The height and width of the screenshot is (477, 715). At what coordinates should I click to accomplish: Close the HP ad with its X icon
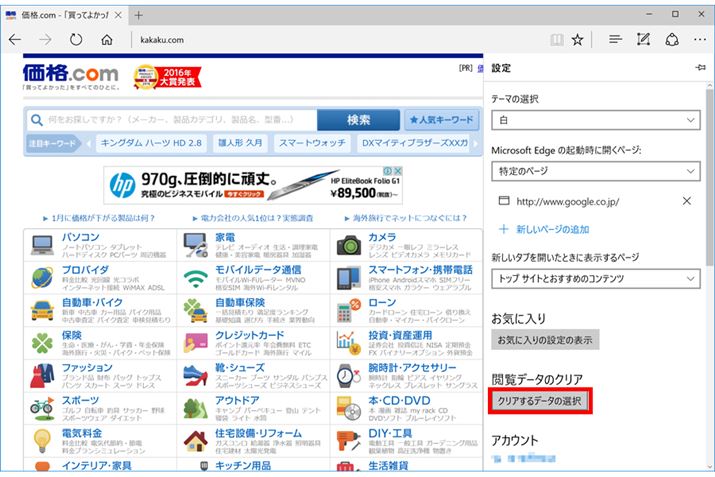tap(398, 171)
